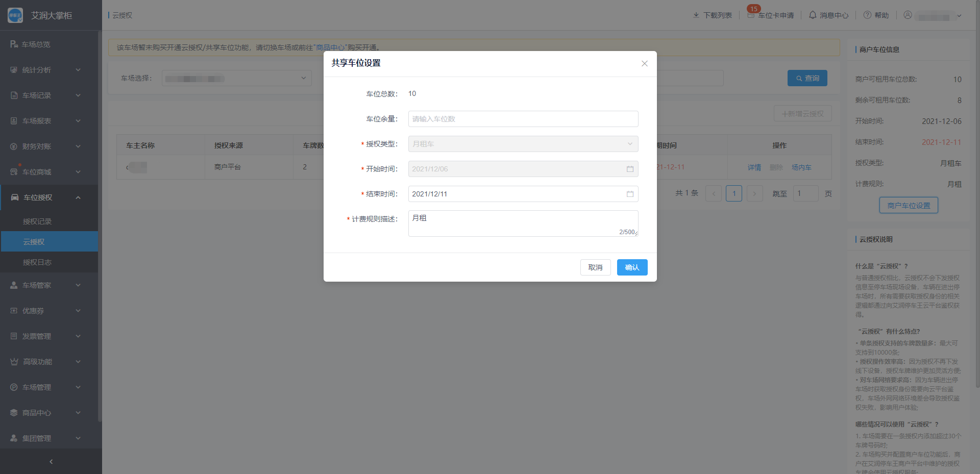Screen dimensions: 980x474
Task: Close the 共享车位设置 dialog
Action: point(645,63)
